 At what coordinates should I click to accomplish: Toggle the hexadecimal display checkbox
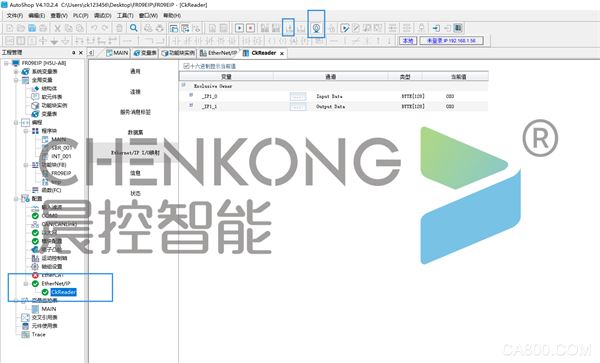pyautogui.click(x=186, y=66)
